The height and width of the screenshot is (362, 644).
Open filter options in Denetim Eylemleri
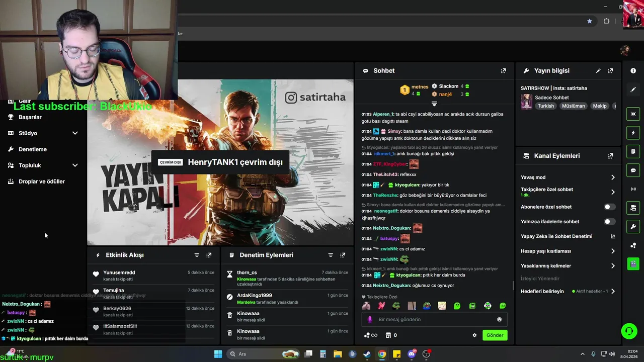tap(331, 255)
